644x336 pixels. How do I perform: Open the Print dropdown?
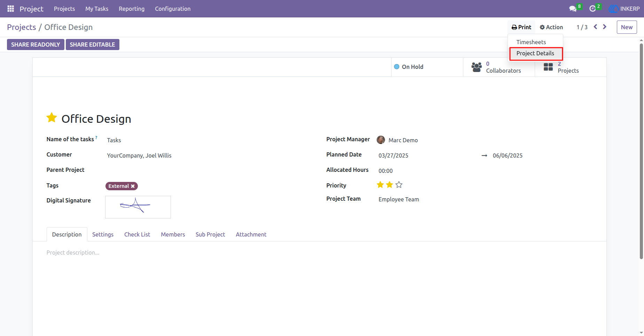pyautogui.click(x=521, y=27)
